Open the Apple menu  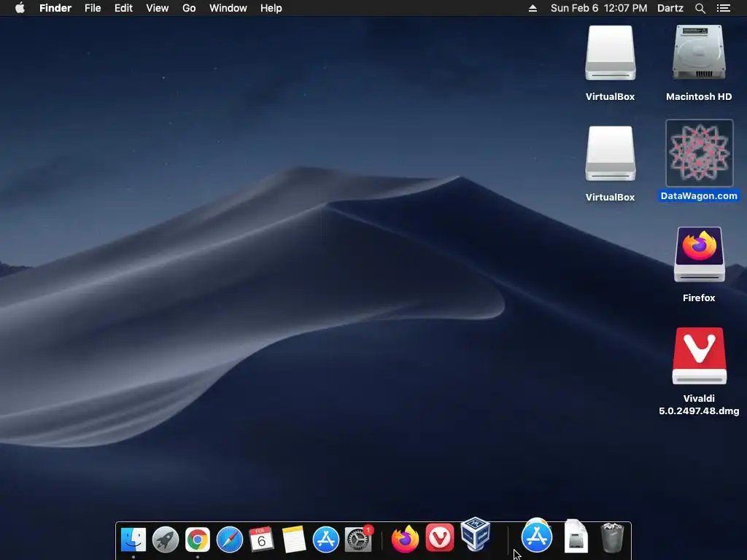click(x=20, y=7)
